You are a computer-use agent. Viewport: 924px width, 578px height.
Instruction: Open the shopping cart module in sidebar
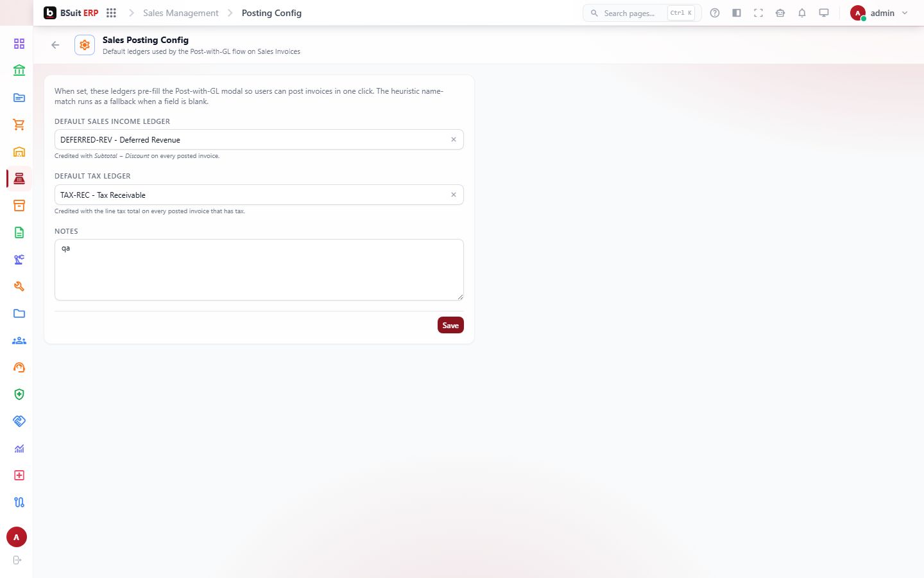(x=19, y=125)
